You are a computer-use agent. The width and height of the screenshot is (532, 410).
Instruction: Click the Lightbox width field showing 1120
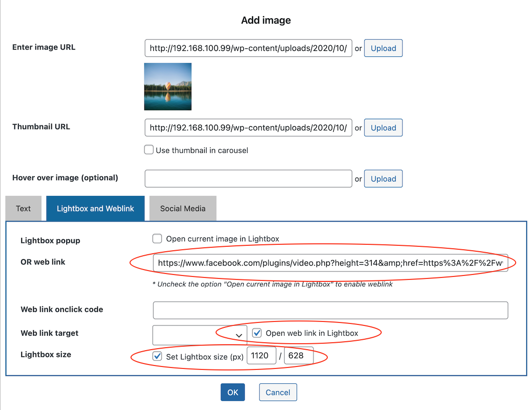tap(261, 356)
